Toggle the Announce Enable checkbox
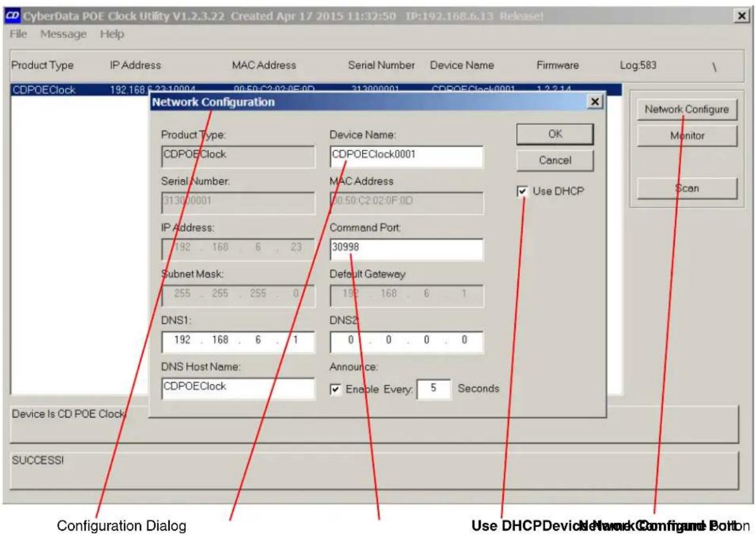This screenshot has width=756, height=536. click(335, 390)
